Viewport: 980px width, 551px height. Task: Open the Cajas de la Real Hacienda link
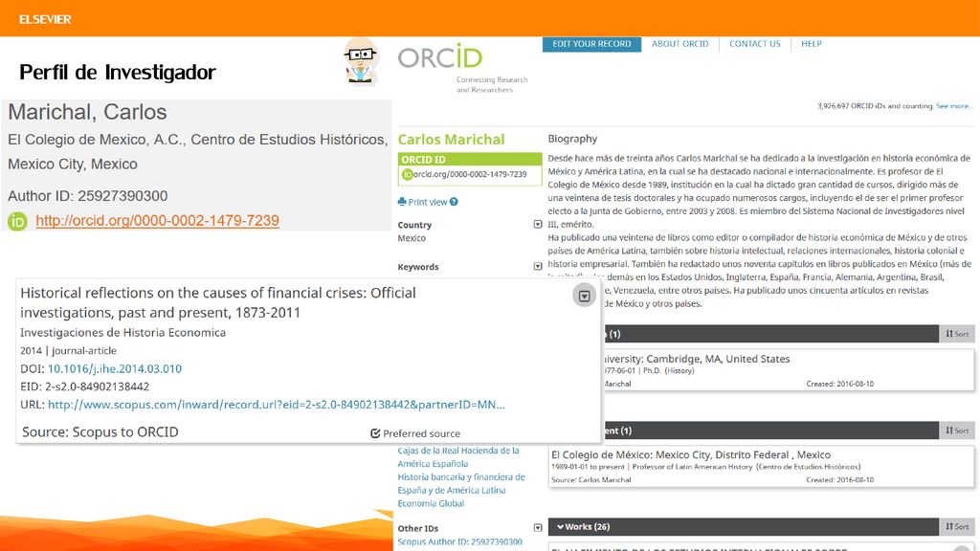[x=458, y=457]
